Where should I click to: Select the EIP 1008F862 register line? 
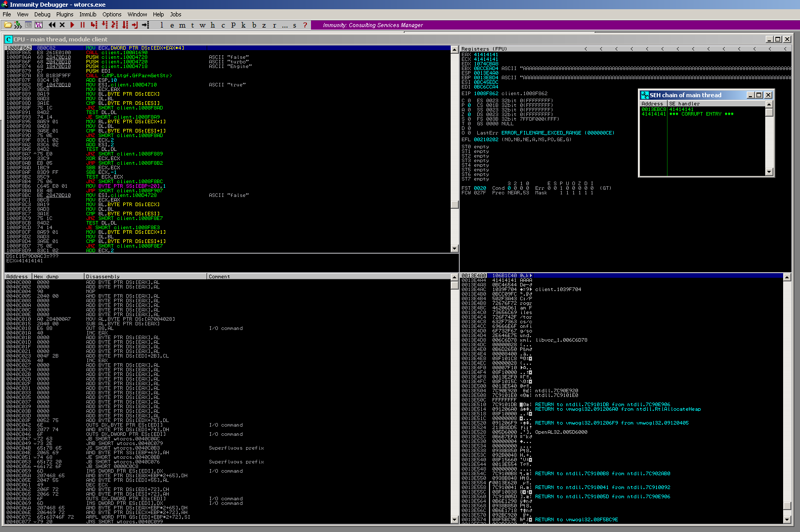[504, 94]
